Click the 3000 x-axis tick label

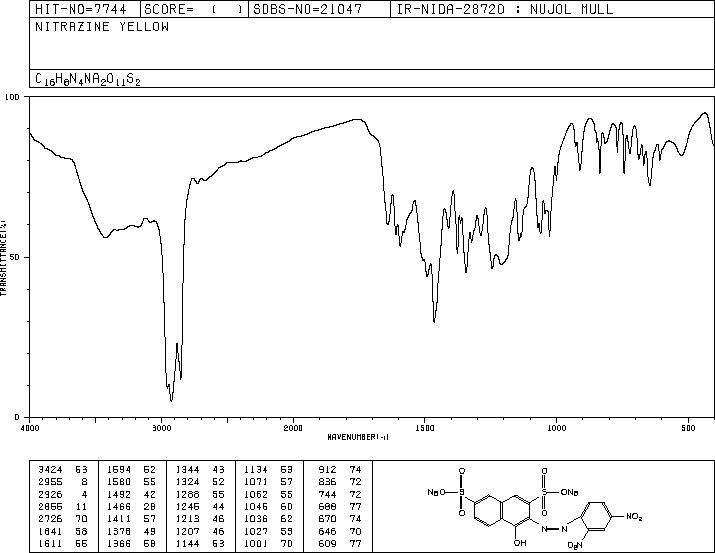click(161, 428)
